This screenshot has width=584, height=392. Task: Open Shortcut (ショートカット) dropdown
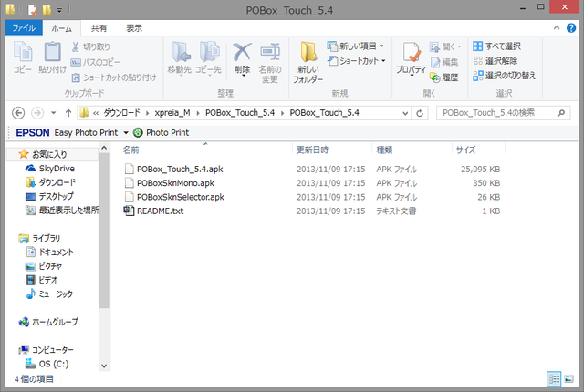pyautogui.click(x=357, y=60)
